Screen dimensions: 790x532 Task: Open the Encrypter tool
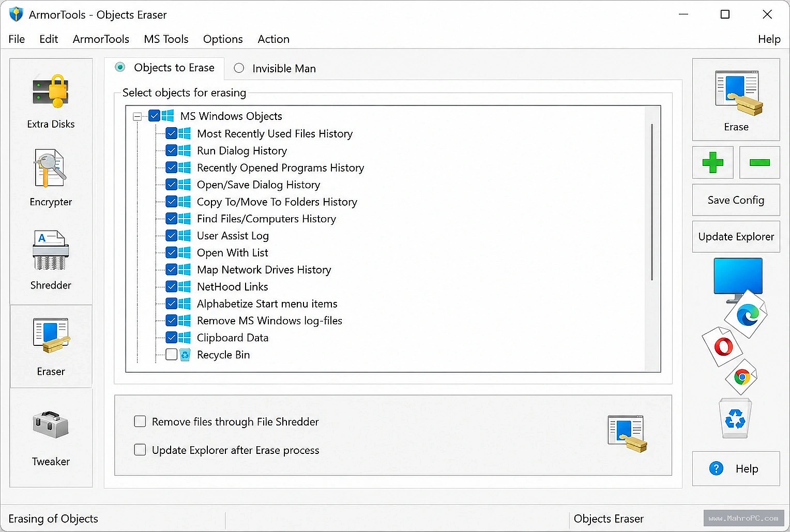pos(51,178)
